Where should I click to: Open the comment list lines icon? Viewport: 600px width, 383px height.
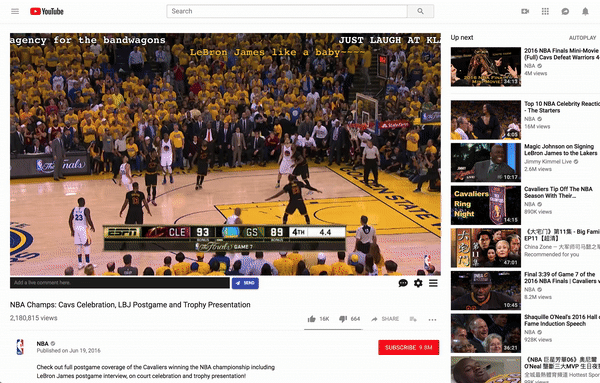click(433, 283)
